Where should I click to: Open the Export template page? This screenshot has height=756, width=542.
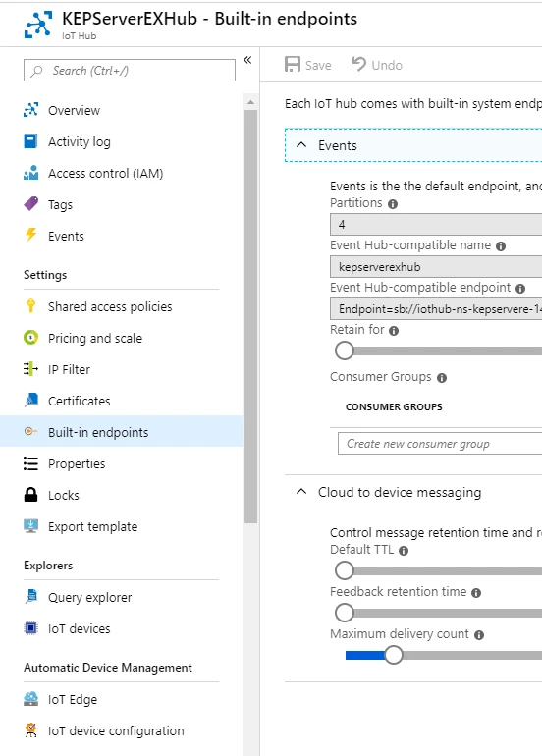click(x=92, y=527)
